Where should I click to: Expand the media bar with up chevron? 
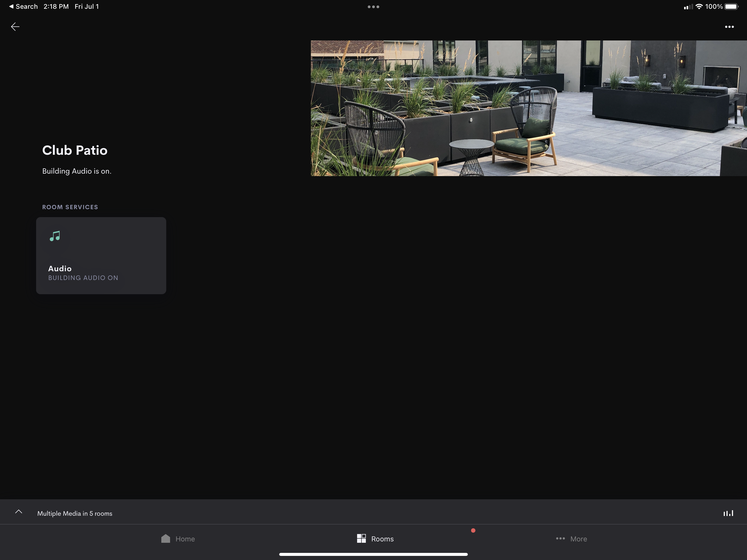click(19, 512)
